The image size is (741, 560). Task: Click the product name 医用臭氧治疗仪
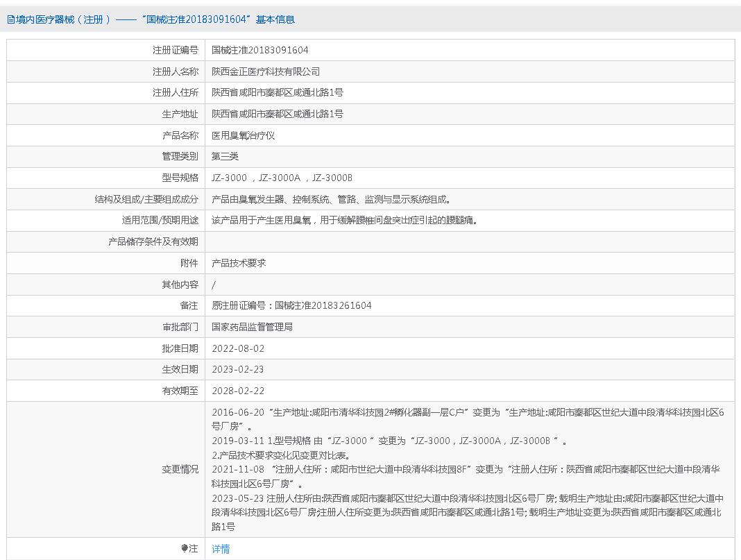243,135
